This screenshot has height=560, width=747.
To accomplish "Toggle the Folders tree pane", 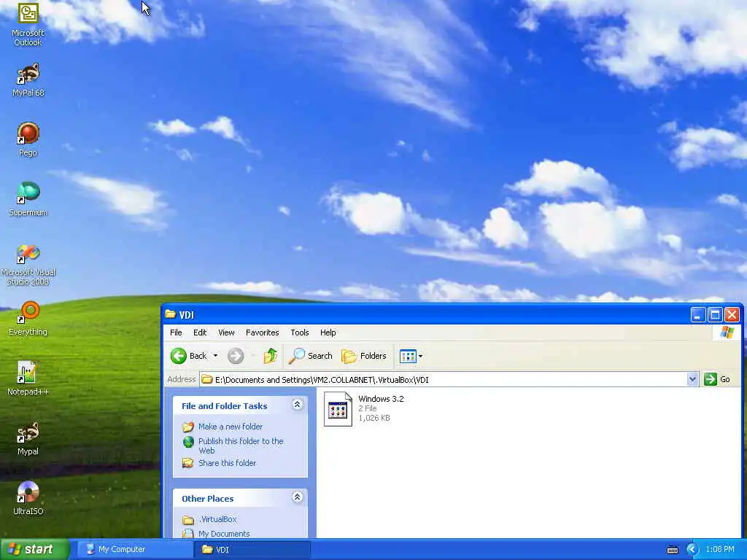I will 364,356.
